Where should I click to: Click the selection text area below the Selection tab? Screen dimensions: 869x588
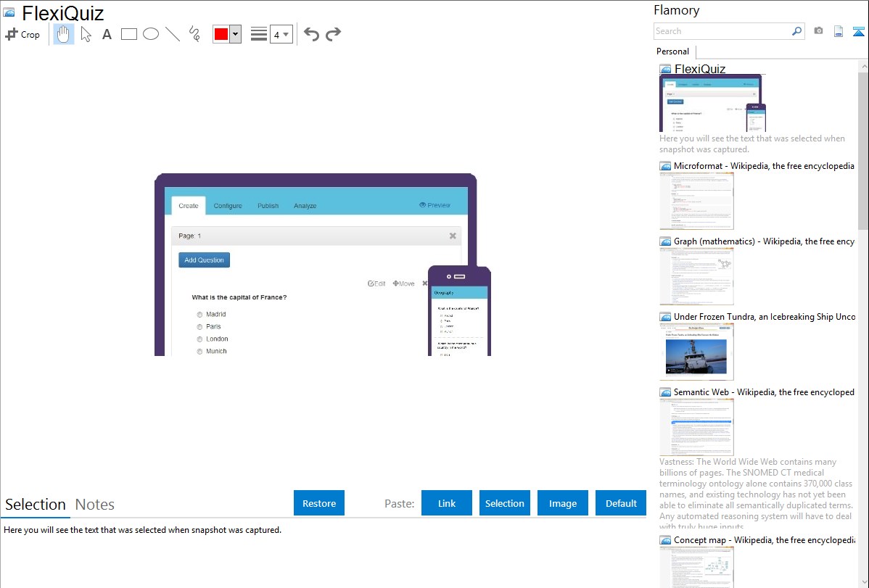click(323, 553)
